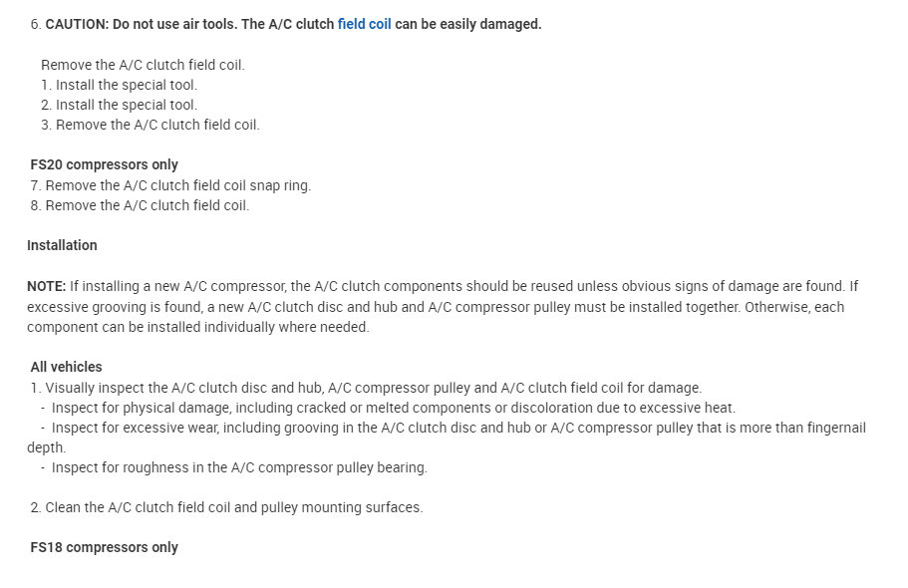Click the "CAUTION" bold warning text
This screenshot has width=908, height=588.
(77, 24)
